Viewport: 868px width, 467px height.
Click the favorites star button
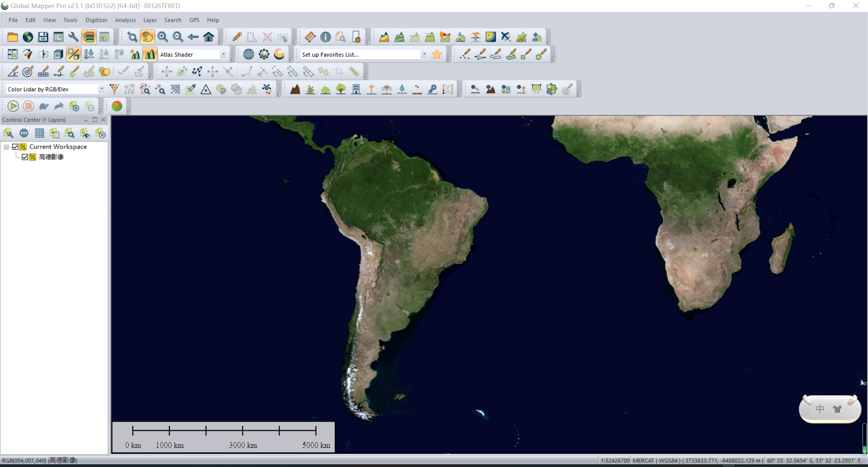pyautogui.click(x=437, y=54)
